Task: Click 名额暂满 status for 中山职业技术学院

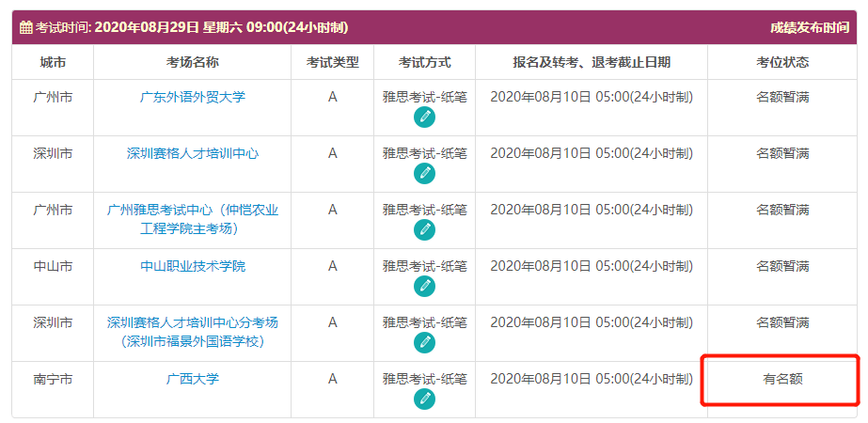Action: coord(782,266)
